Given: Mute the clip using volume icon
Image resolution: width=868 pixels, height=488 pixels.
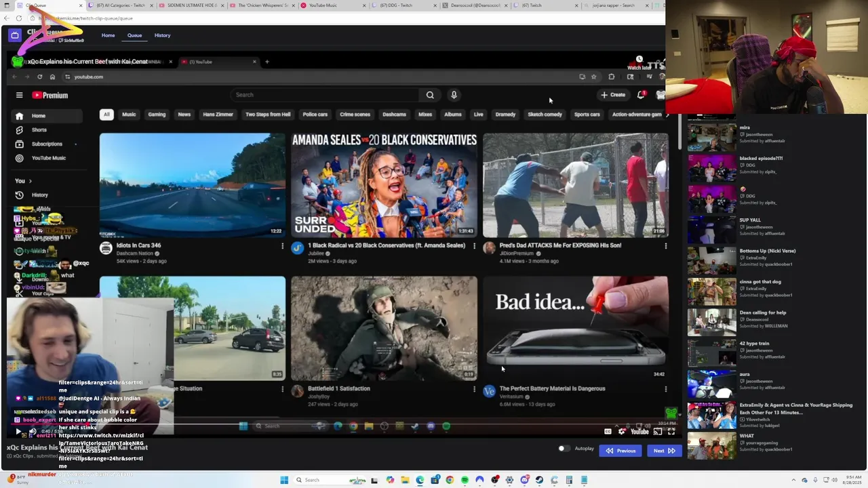Looking at the screenshot, I should pos(32,432).
